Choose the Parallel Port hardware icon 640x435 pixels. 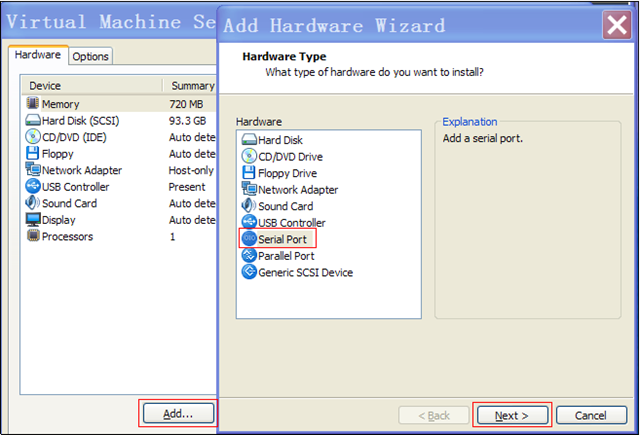click(x=249, y=255)
